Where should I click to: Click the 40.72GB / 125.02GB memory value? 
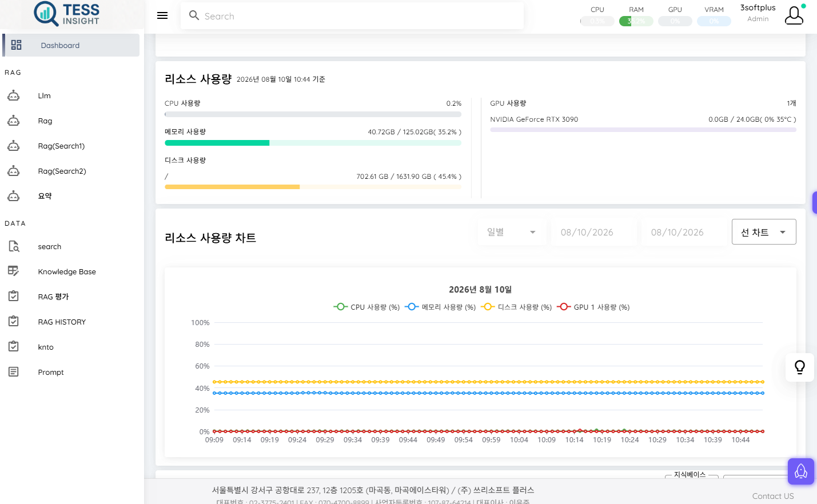pos(415,132)
